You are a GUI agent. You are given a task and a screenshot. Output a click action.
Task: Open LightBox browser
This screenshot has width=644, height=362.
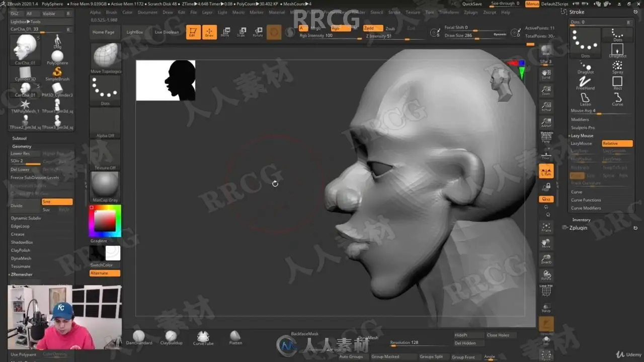coord(134,32)
